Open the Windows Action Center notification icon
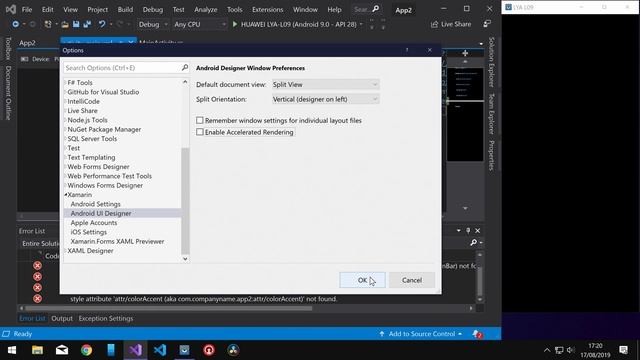The width and height of the screenshot is (640, 360). point(624,350)
